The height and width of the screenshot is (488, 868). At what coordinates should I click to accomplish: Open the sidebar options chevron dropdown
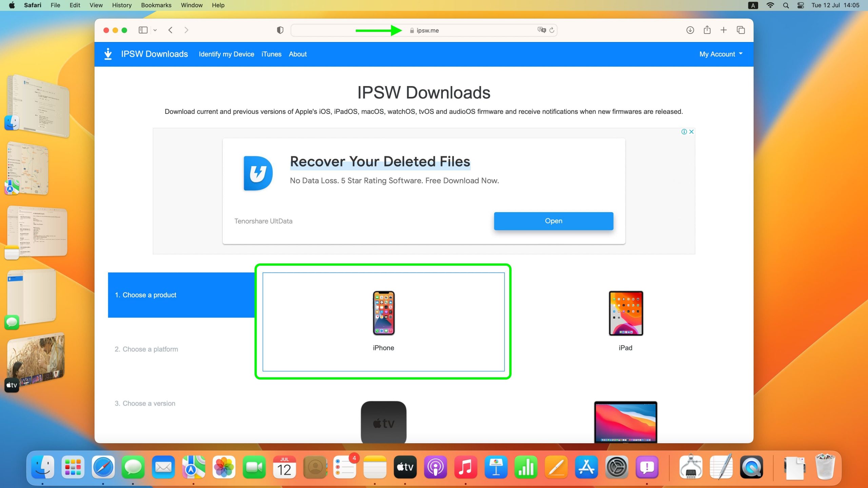pyautogui.click(x=155, y=30)
